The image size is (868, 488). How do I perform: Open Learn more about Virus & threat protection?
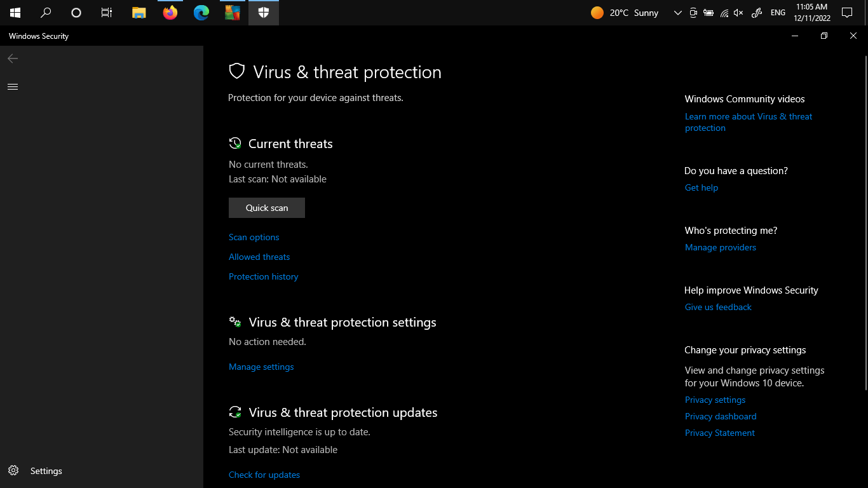(749, 122)
